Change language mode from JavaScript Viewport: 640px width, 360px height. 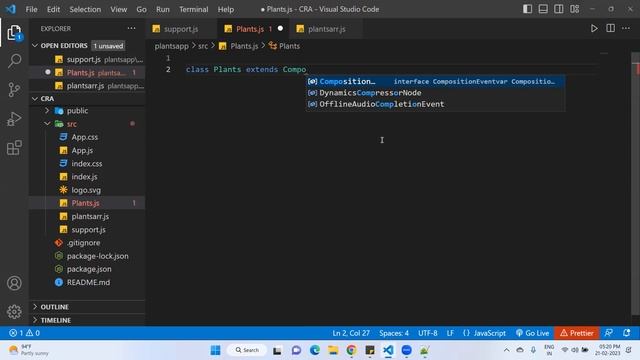tap(489, 333)
